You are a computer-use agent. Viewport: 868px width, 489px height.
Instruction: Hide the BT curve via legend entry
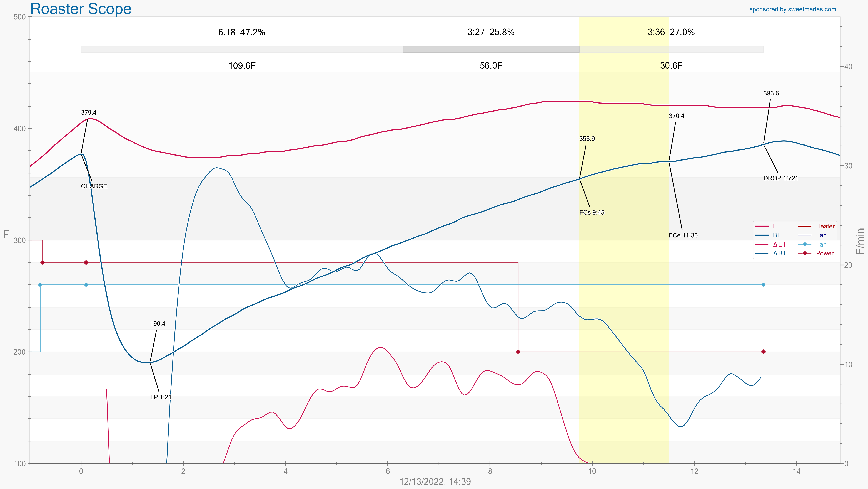pos(776,235)
